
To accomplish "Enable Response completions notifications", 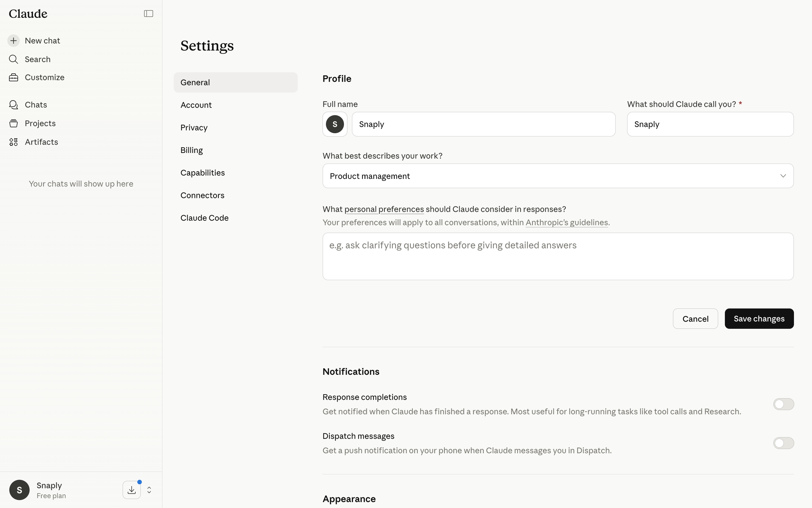I will tap(784, 404).
